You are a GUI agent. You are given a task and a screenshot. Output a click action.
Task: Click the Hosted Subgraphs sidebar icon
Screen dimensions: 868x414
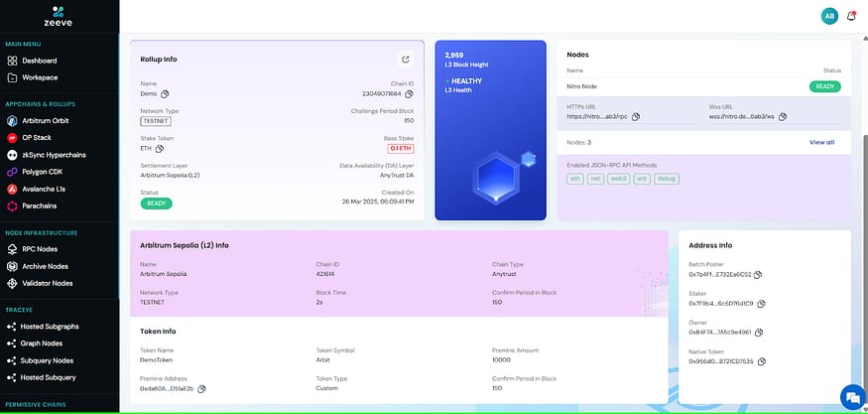click(12, 327)
